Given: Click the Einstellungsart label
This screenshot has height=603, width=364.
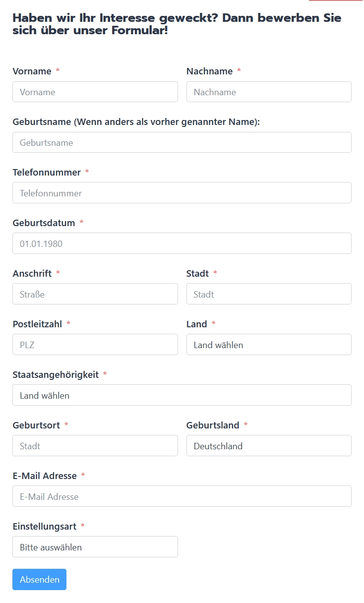Looking at the screenshot, I should 45,526.
